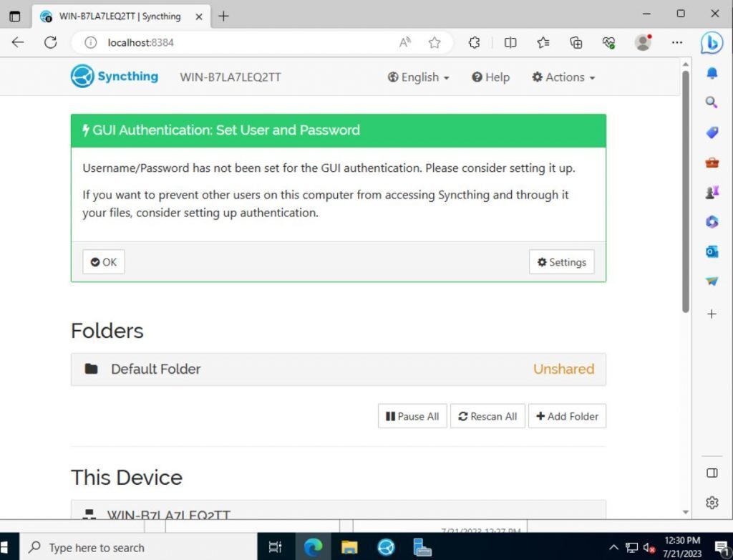Click the Syncthing logo in the header
Viewport: 733px width, 560px height.
click(x=115, y=76)
